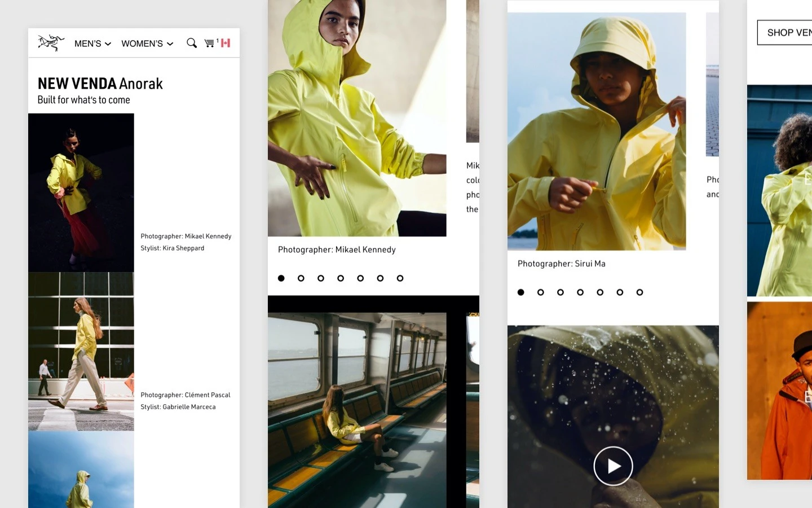812x508 pixels.
Task: Click "Photographer: Sirui Ma" caption
Action: (562, 264)
